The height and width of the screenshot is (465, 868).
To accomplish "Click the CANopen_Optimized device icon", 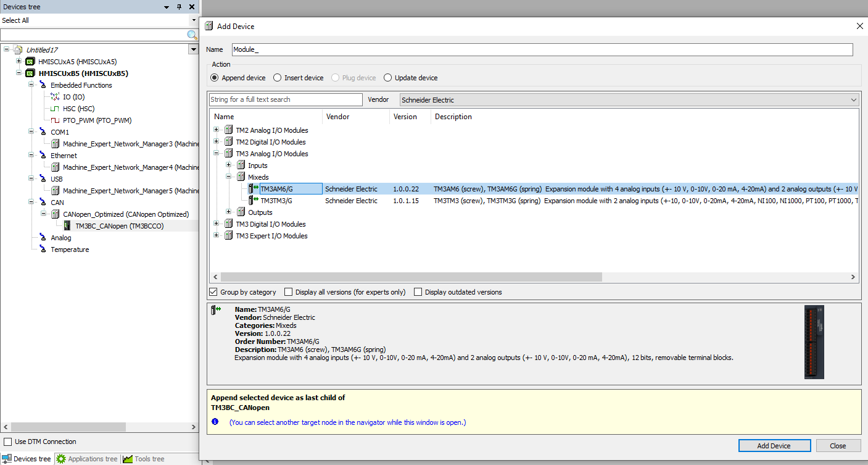I will pyautogui.click(x=56, y=214).
